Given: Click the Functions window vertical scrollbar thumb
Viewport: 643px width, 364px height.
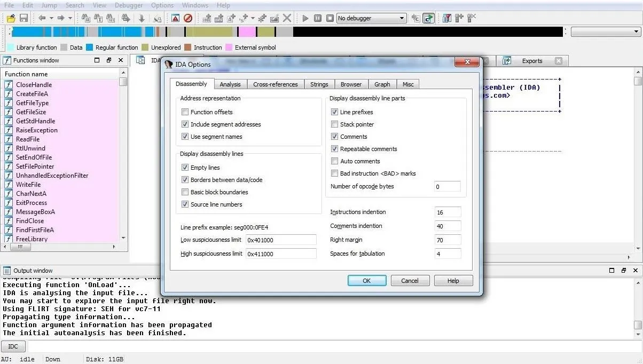Looking at the screenshot, I should click(123, 82).
